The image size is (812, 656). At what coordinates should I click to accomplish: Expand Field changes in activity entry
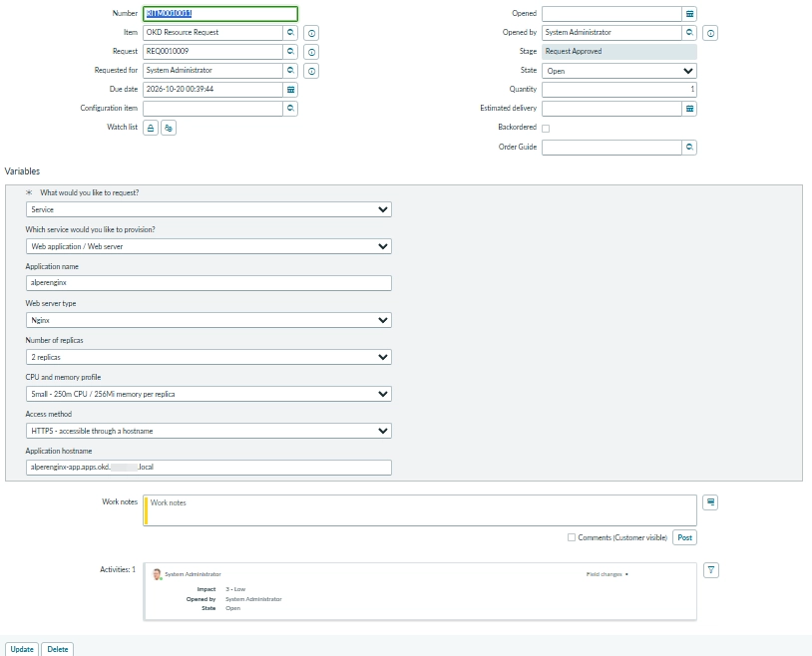tap(607, 574)
